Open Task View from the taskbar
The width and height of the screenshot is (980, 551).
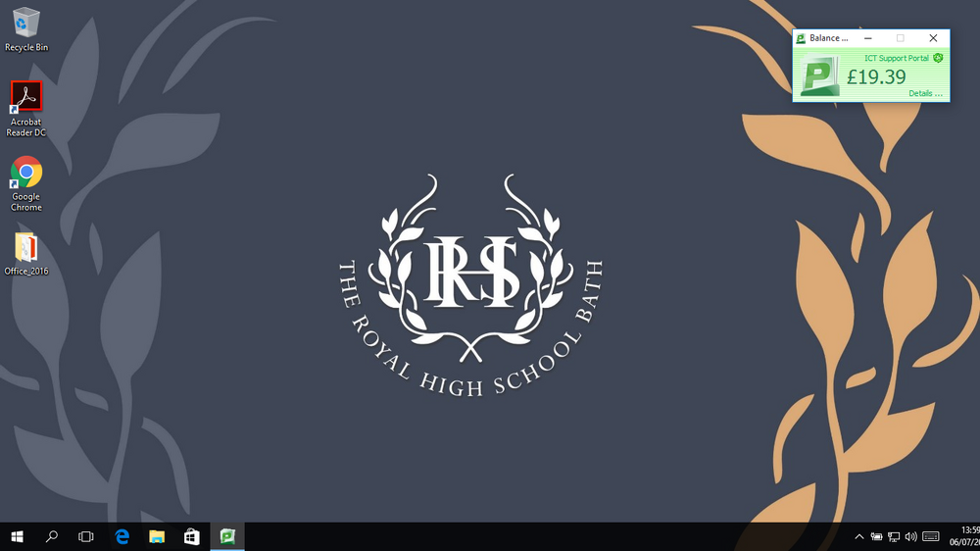85,536
